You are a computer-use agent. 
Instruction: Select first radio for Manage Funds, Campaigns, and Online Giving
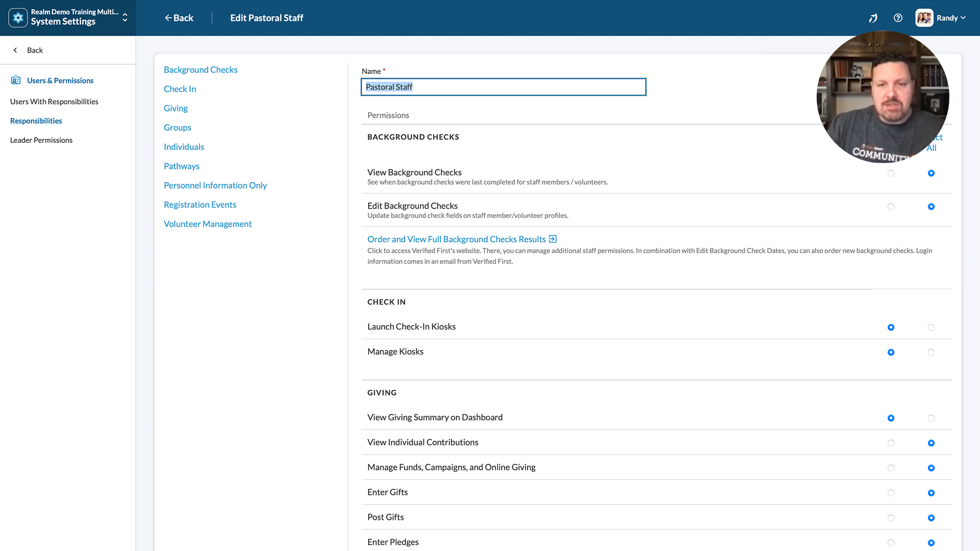[x=891, y=468]
